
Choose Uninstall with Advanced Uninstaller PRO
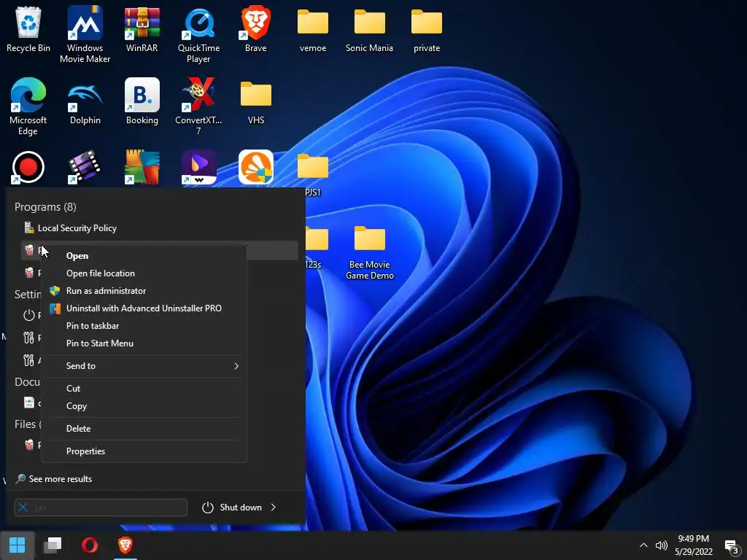tap(144, 308)
